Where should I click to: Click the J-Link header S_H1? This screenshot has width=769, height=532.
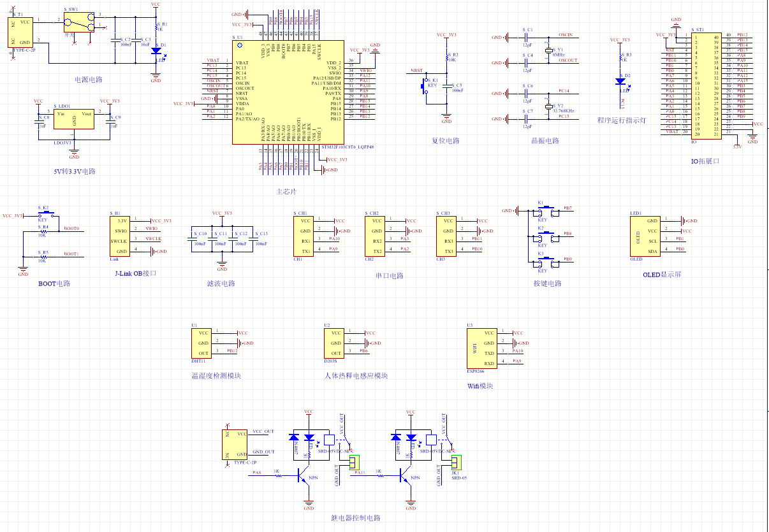pyautogui.click(x=121, y=236)
